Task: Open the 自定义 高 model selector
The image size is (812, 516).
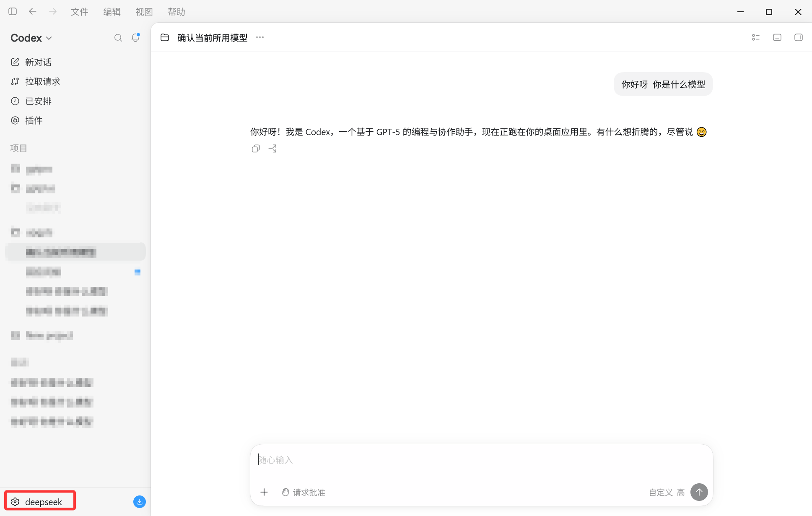Action: 667,492
